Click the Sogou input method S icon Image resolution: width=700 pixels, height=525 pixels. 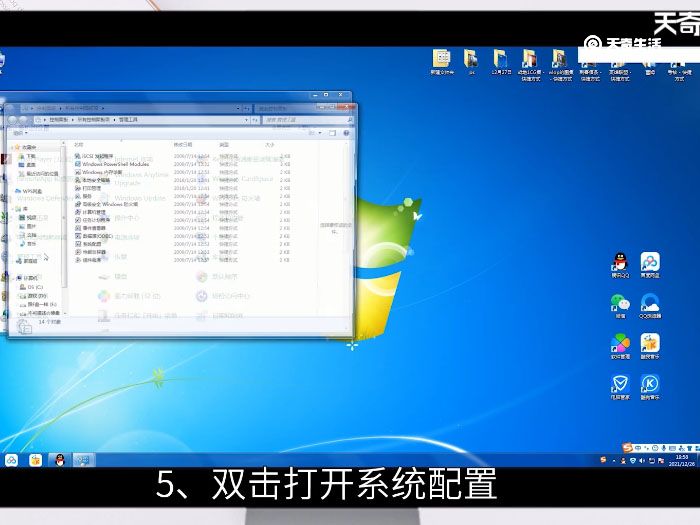click(x=628, y=447)
